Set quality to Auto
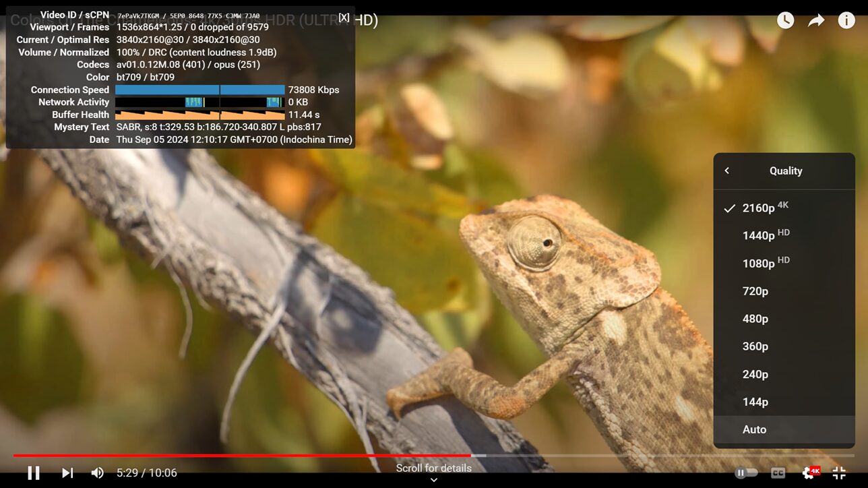Viewport: 868px width, 488px height. pyautogui.click(x=784, y=429)
